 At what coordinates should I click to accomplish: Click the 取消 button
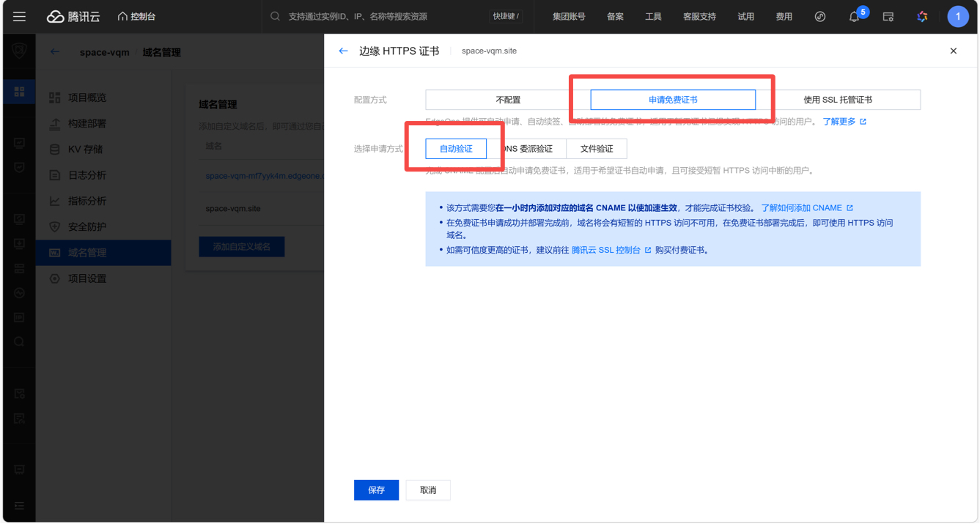428,490
